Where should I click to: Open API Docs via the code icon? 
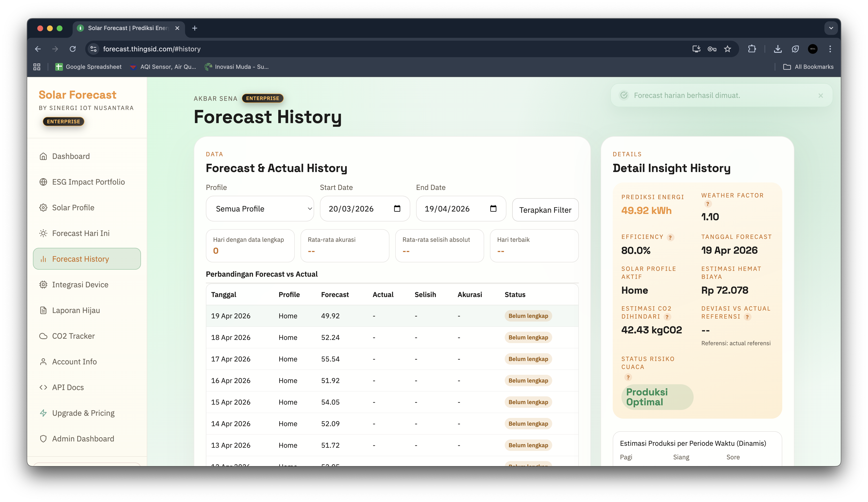[43, 387]
